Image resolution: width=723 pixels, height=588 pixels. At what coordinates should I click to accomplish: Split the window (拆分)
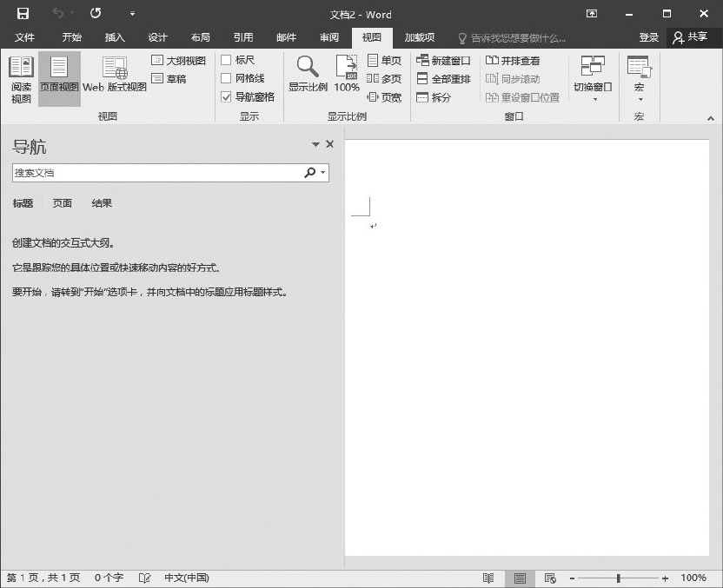434,97
